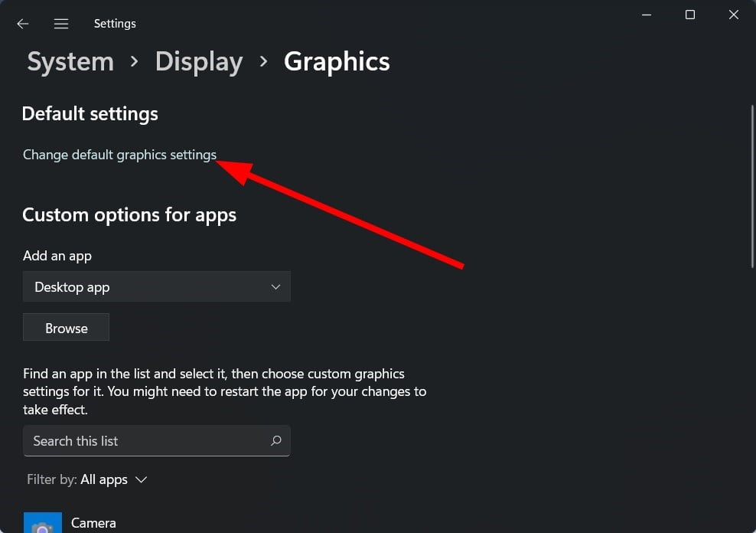
Task: Click the magnifier icon in search box
Action: click(275, 440)
